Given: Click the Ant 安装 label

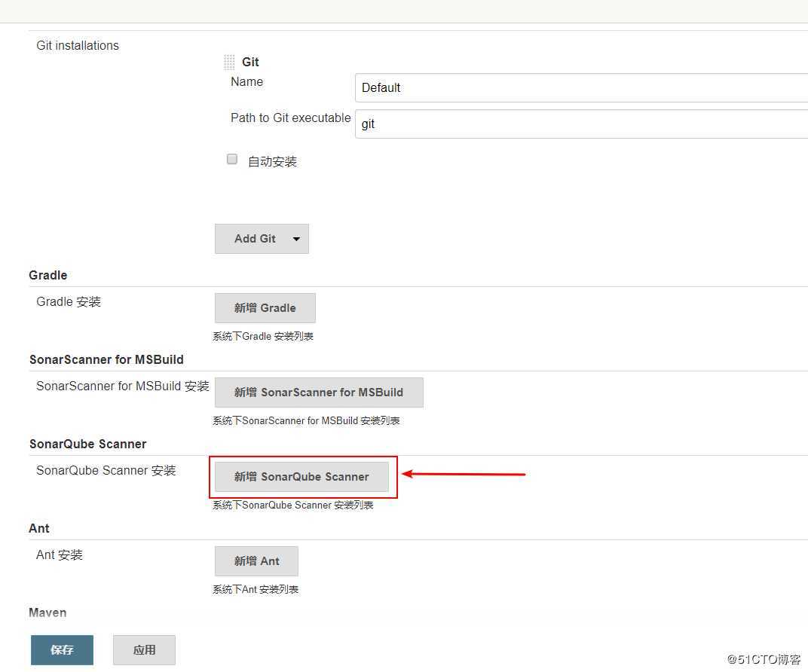Looking at the screenshot, I should [60, 555].
